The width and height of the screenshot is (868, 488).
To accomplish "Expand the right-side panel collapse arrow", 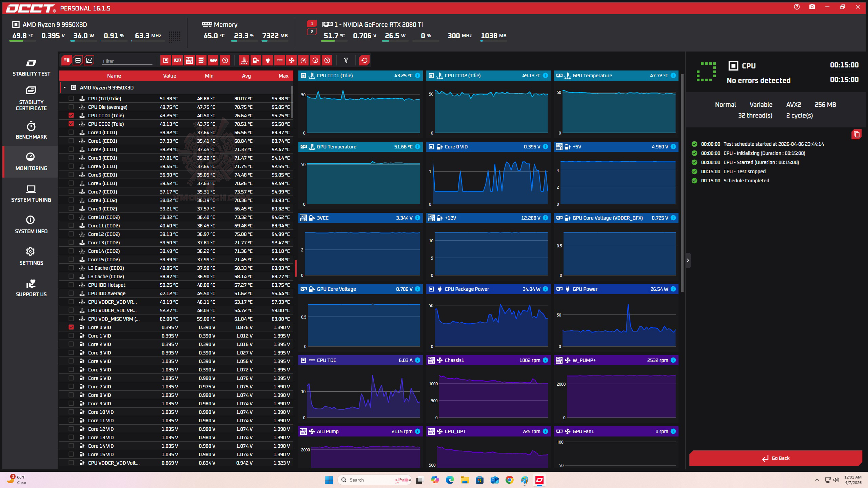I will pos(688,260).
